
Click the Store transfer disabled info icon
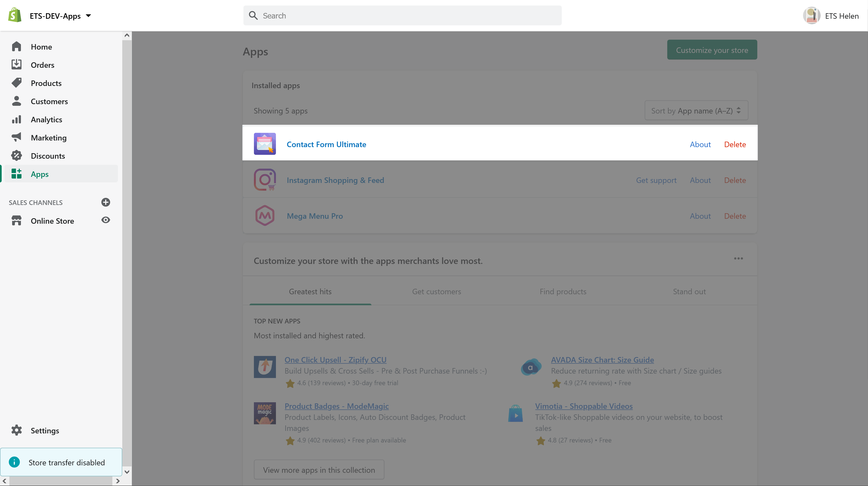click(x=14, y=462)
